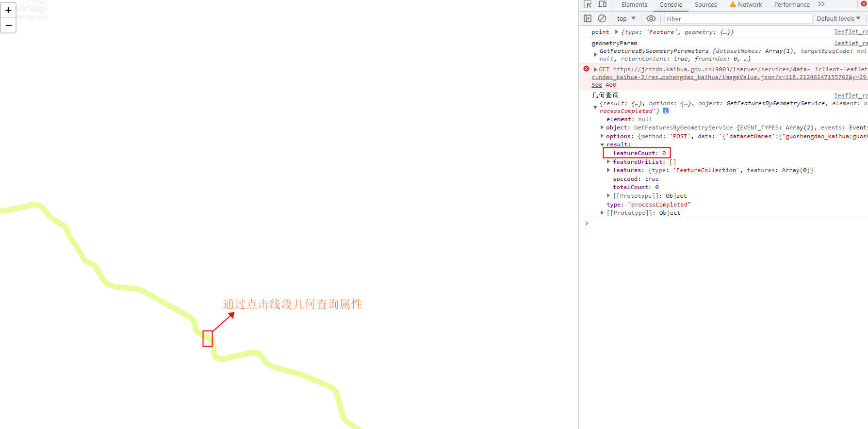Viewport: 868px width, 429px height.
Task: Switch to the Elements tab
Action: (x=634, y=5)
